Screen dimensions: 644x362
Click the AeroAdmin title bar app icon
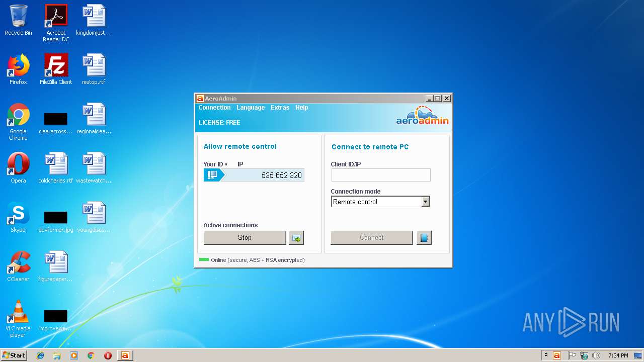point(200,99)
